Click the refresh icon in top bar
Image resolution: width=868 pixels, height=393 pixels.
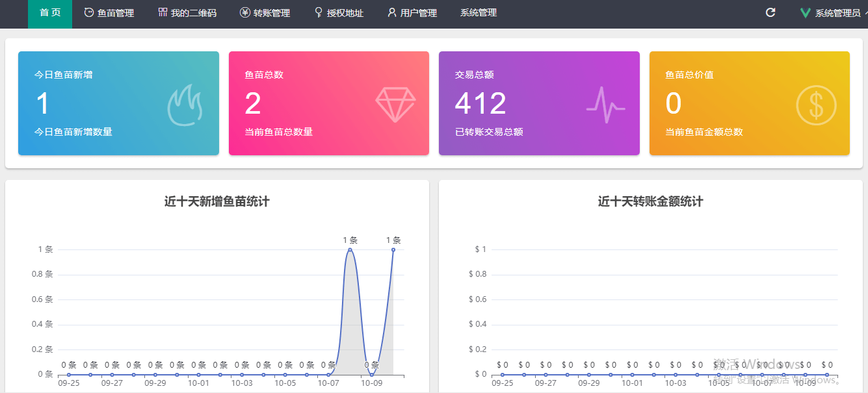click(x=770, y=12)
